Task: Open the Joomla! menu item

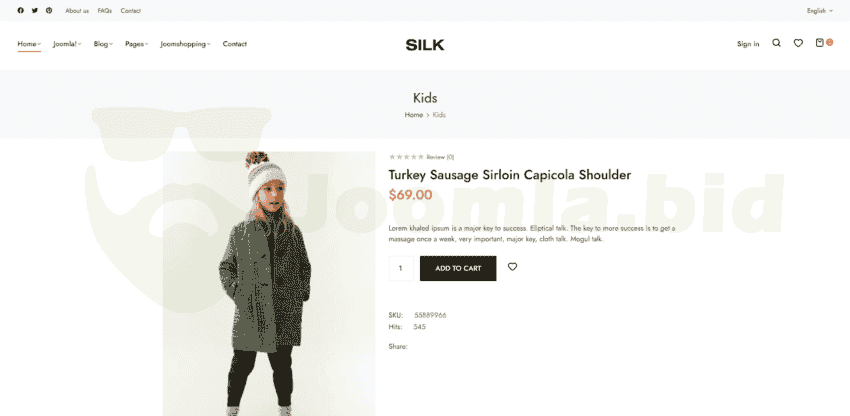Action: pyautogui.click(x=67, y=44)
